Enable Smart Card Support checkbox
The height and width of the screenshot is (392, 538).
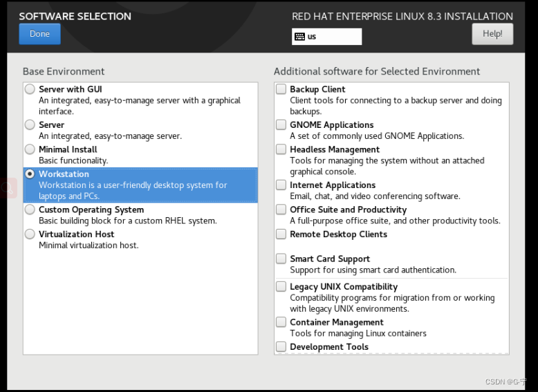(x=281, y=259)
